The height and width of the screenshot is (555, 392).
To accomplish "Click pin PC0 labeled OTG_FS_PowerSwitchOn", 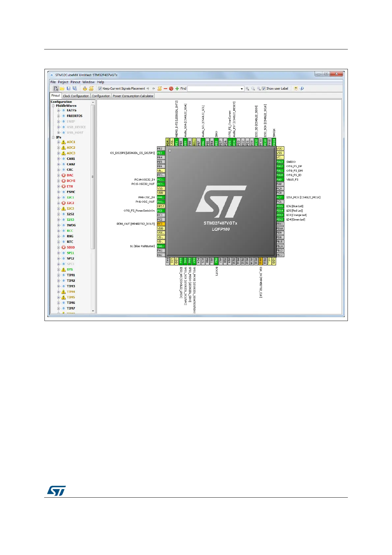I will click(160, 211).
